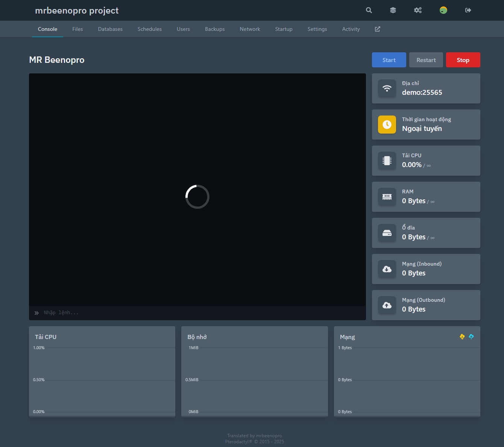
Task: Click the Restart button
Action: 426,59
